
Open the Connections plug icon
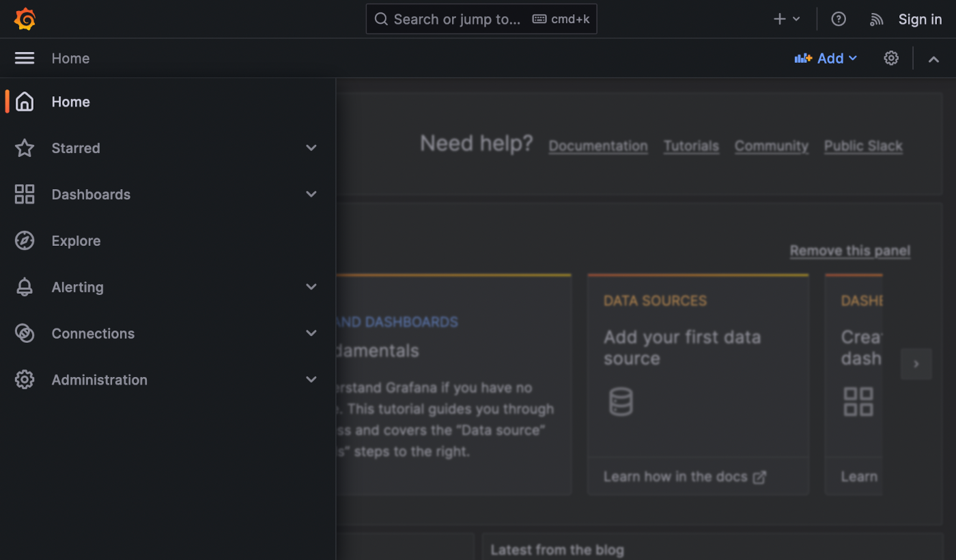tap(25, 333)
